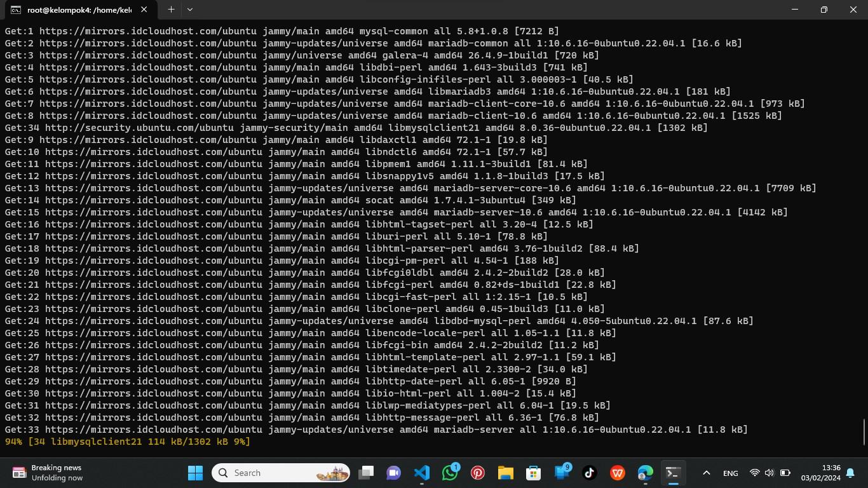Click the 94% download progress line
This screenshot has width=868, height=488.
pyautogui.click(x=128, y=442)
